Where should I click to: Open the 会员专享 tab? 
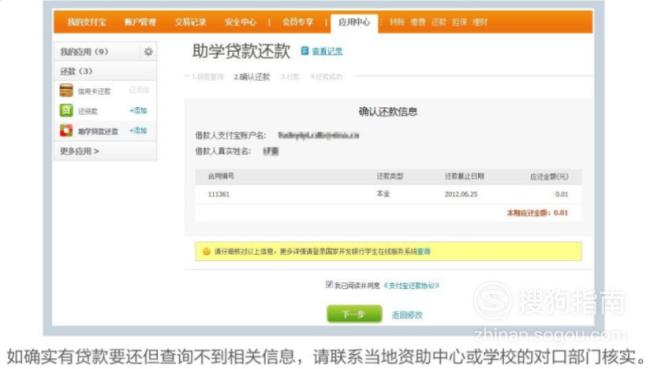point(298,22)
